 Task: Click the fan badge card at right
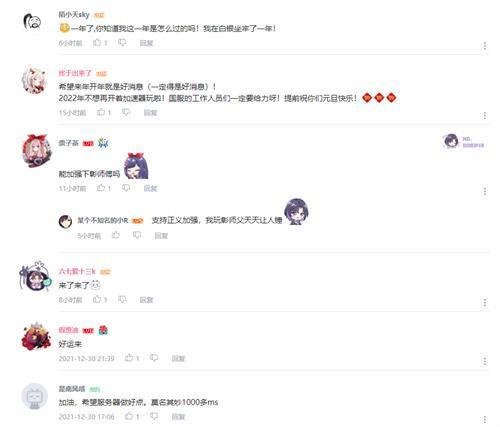coord(464,141)
